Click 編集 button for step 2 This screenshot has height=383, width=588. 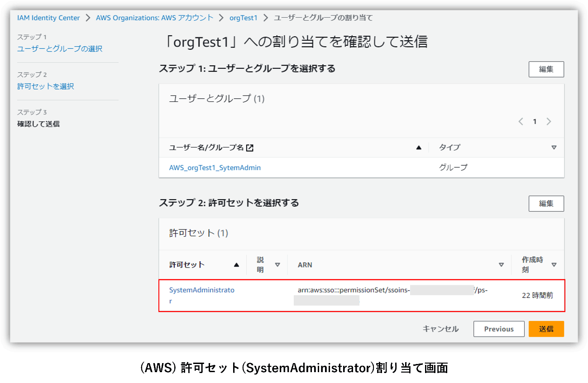546,204
